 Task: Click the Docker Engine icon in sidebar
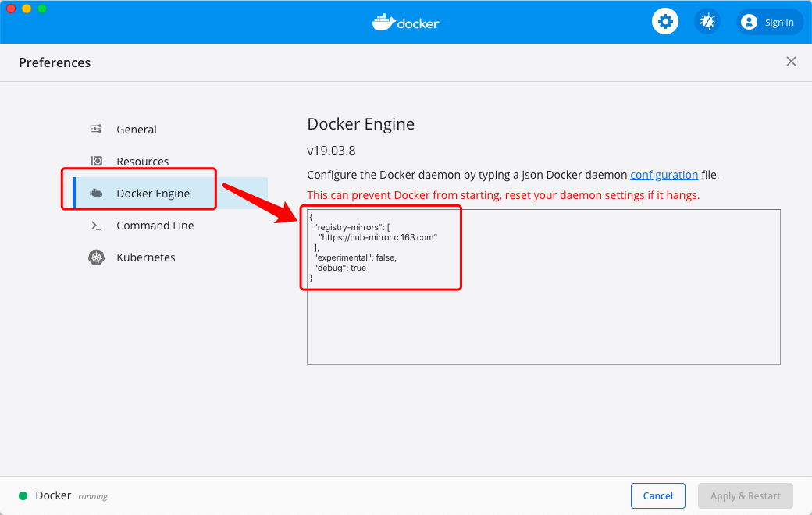[96, 194]
